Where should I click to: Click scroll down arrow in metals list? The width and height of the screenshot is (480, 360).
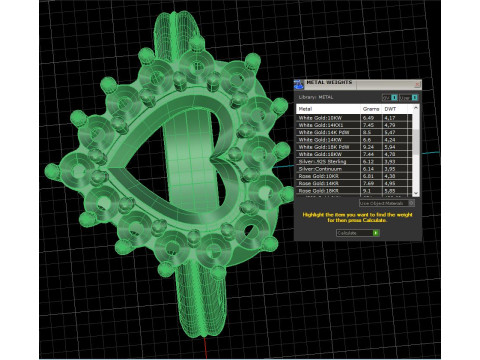(416, 193)
